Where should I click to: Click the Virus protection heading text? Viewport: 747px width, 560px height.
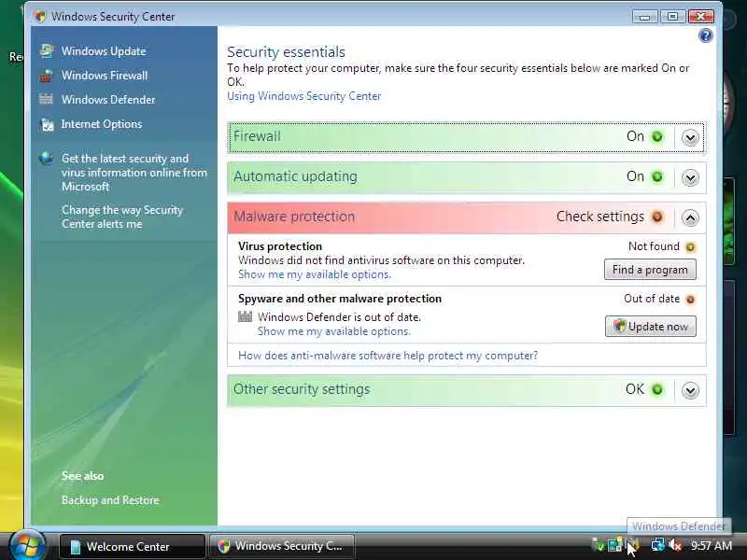point(280,246)
